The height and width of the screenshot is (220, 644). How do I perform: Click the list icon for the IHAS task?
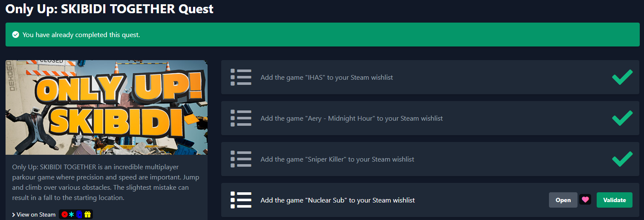pos(241,77)
